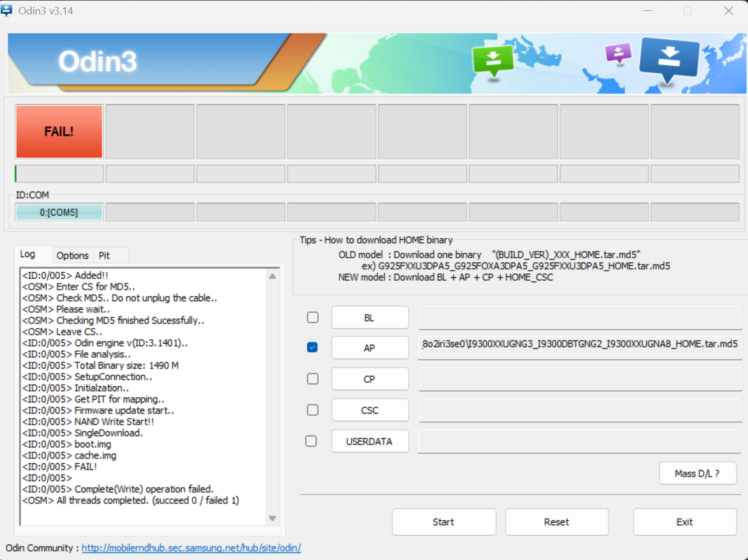Screen dimensions: 748x560
Task: Click the first slot progress bar
Action: point(59,174)
